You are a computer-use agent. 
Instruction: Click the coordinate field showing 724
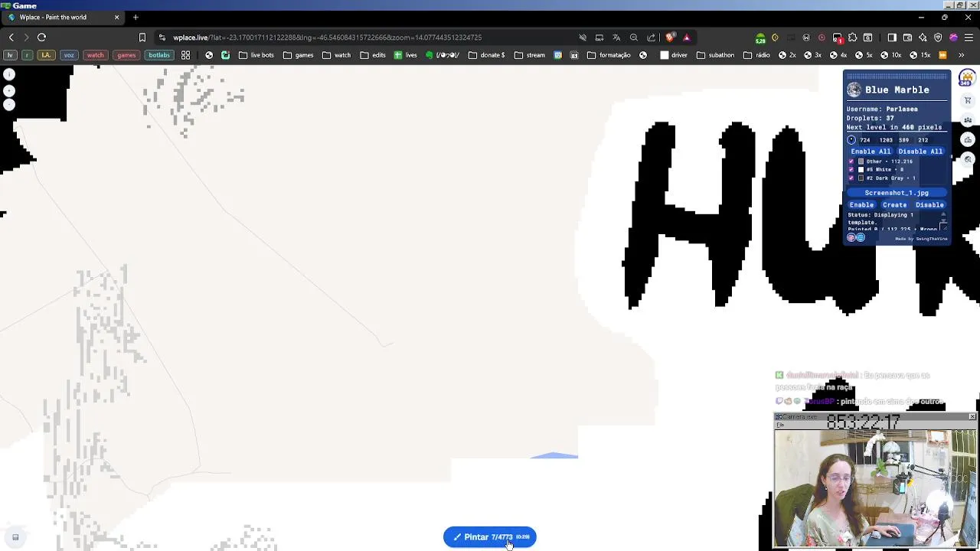[867, 140]
